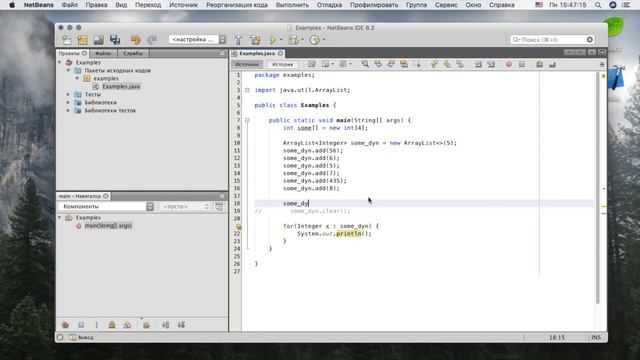Expand the Тесты folder node
Screen dimensions: 640x360
tap(69, 94)
